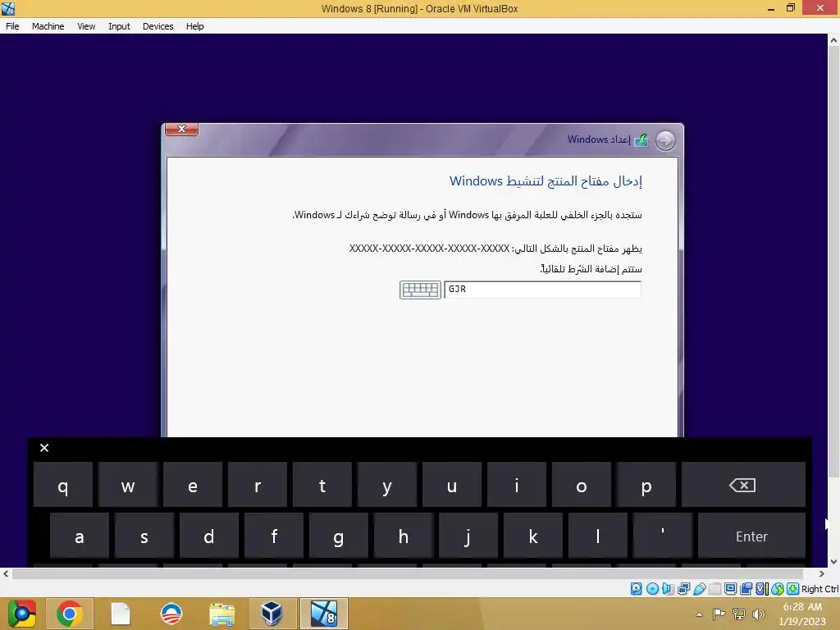
Task: Tap the a key
Action: pyautogui.click(x=80, y=536)
